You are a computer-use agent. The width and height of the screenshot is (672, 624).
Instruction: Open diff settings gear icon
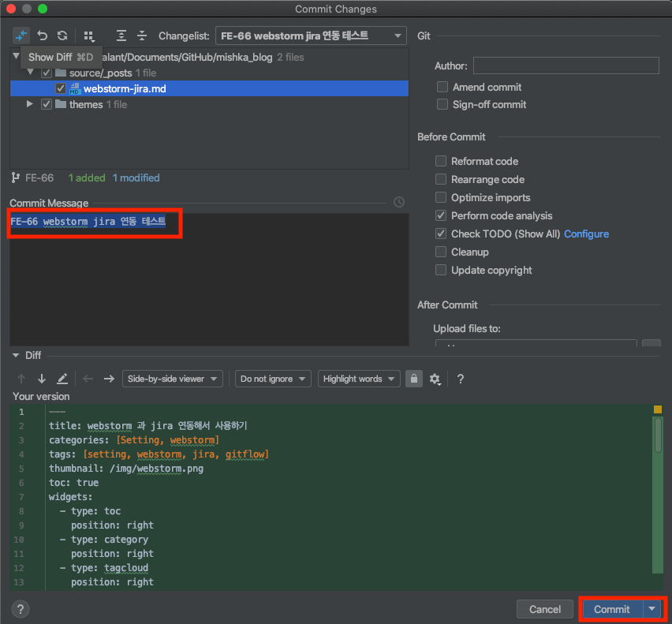pyautogui.click(x=435, y=379)
